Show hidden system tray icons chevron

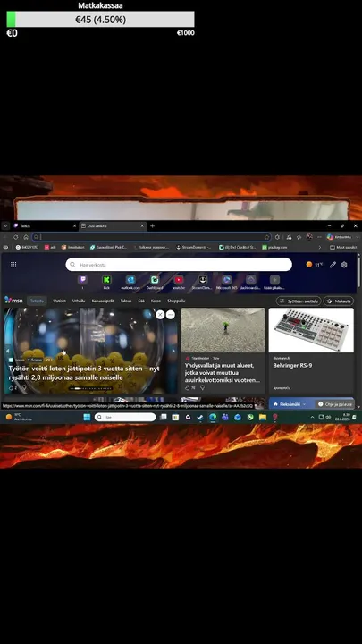tap(312, 418)
